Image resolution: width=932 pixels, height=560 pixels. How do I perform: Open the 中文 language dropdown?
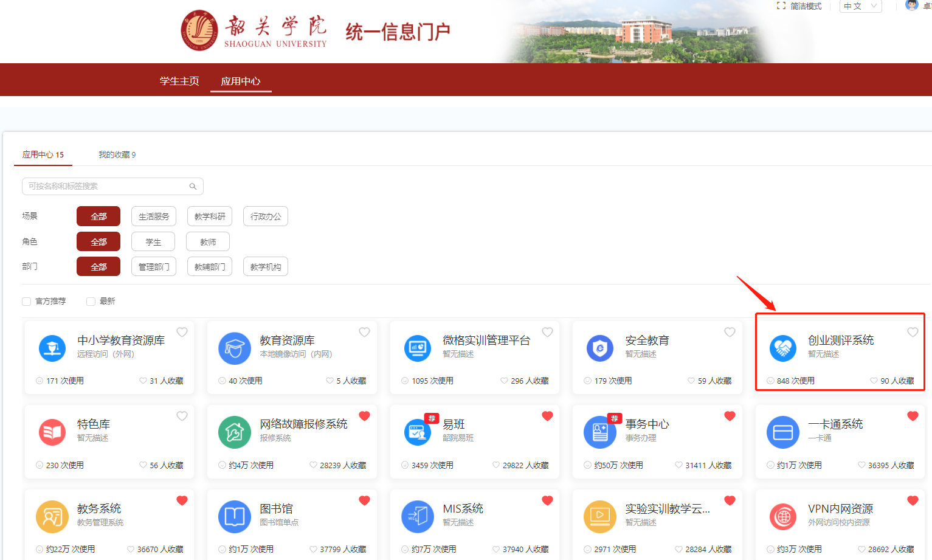[x=860, y=6]
